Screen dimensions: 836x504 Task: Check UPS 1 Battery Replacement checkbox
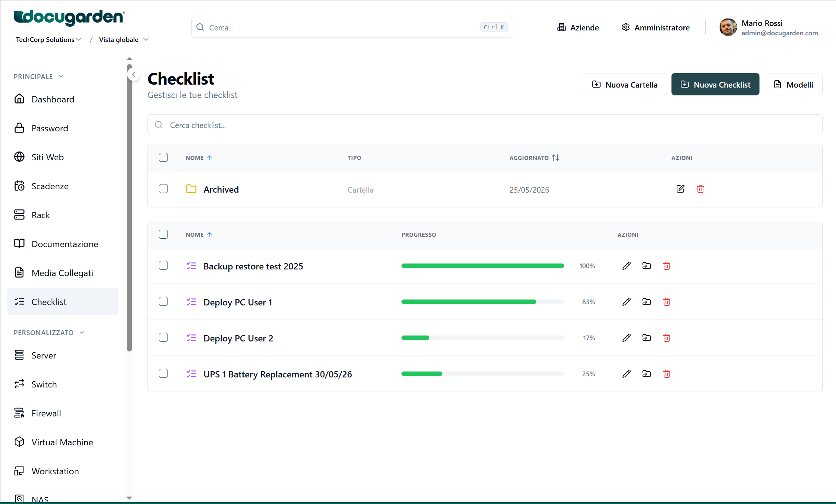[x=163, y=373]
